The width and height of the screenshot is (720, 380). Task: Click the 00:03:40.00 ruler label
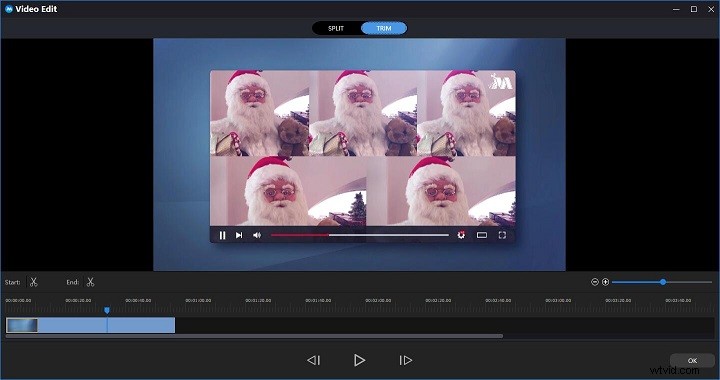(678, 301)
